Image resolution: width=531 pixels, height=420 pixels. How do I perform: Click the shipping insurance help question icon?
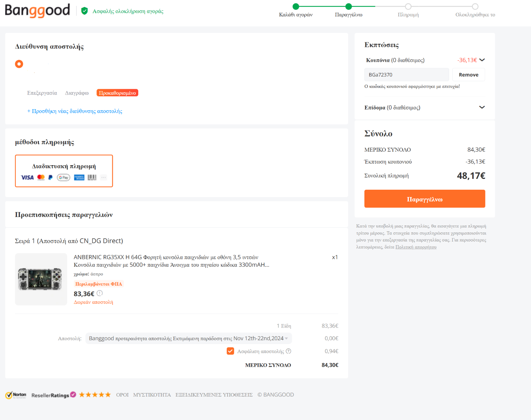(x=288, y=351)
